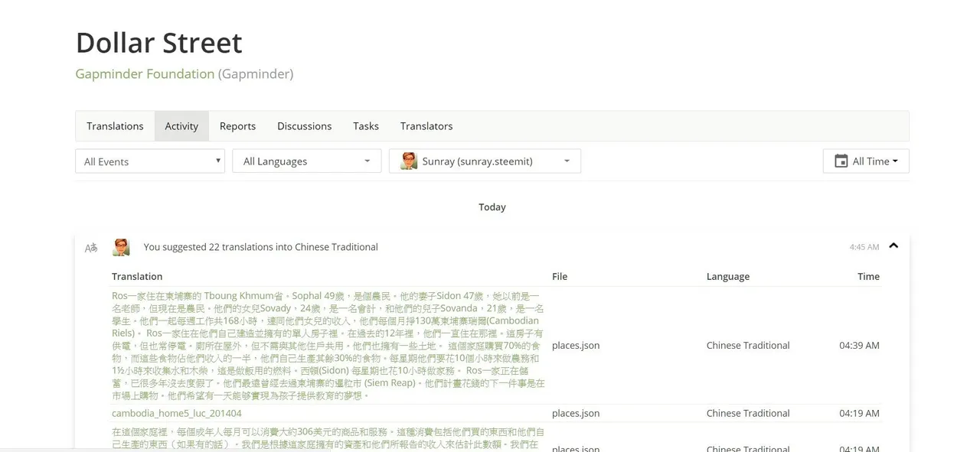Open the Sunray user filter dropdown

coord(485,161)
